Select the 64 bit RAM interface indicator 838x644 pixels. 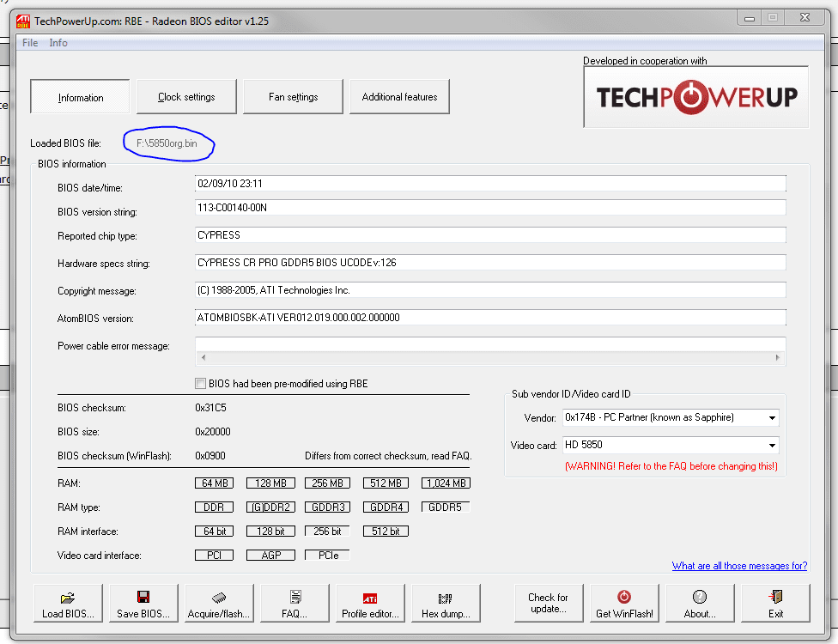pyautogui.click(x=214, y=532)
